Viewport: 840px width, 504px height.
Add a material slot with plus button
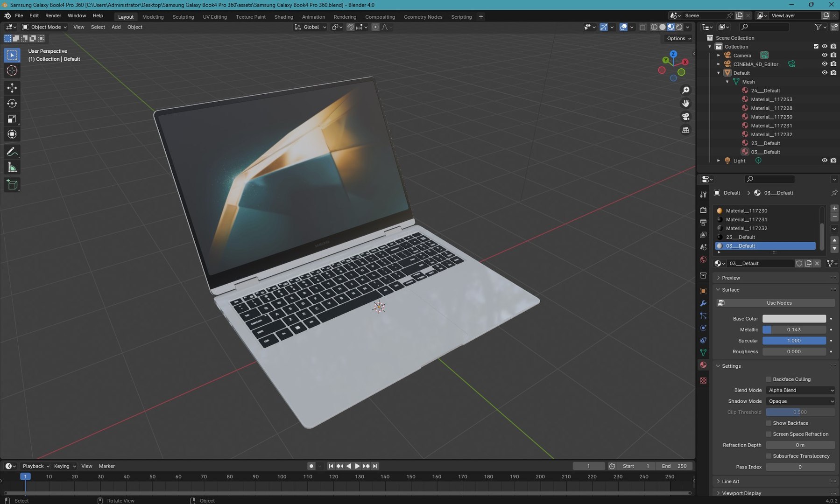tap(834, 209)
